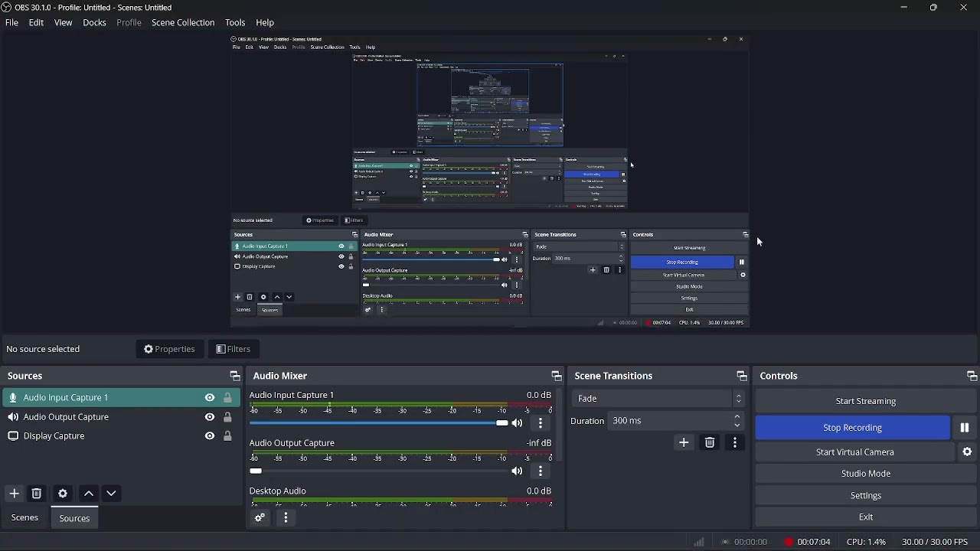This screenshot has height=551, width=980.
Task: Open options menu for Audio Output Capture
Action: [x=541, y=471]
